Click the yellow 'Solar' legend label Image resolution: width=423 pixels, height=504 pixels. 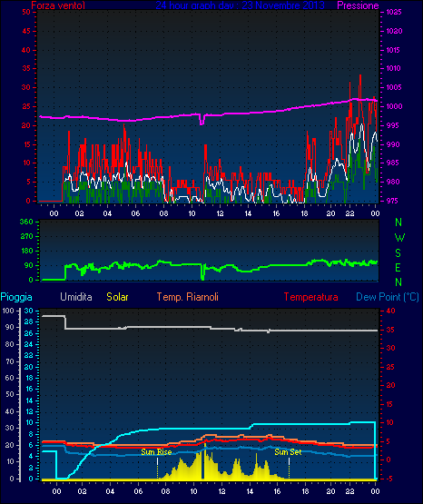(117, 297)
